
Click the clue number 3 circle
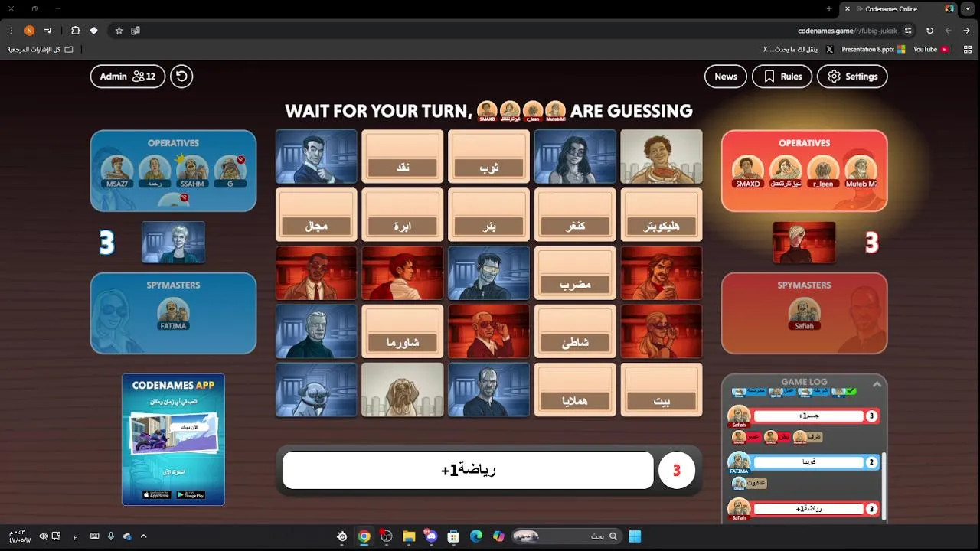(x=677, y=471)
